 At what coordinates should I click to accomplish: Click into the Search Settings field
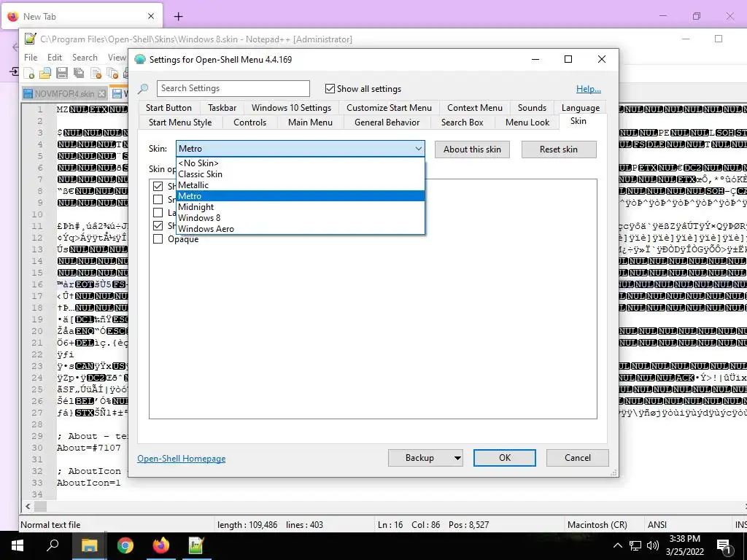(x=233, y=88)
